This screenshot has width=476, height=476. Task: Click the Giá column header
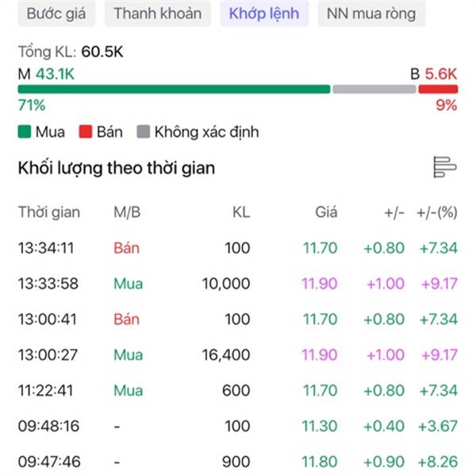(x=326, y=212)
